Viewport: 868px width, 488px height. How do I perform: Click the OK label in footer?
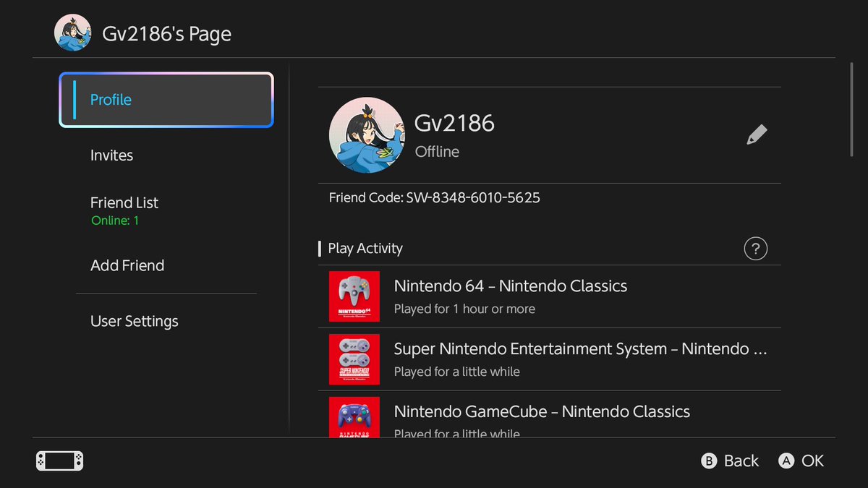(813, 461)
